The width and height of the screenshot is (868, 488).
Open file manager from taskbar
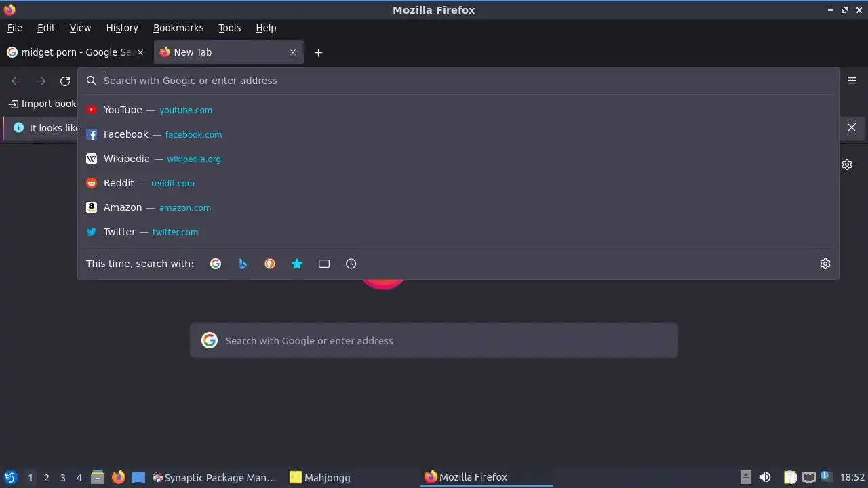[x=98, y=477]
